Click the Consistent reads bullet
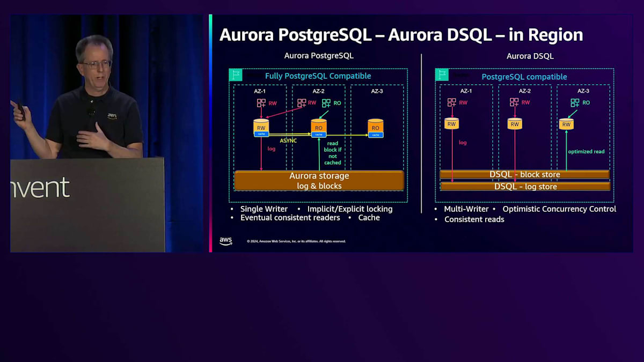The image size is (644, 362). 474,219
